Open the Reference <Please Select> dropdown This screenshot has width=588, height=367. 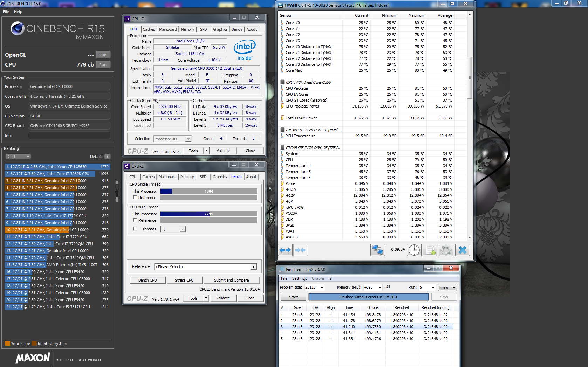tap(205, 267)
